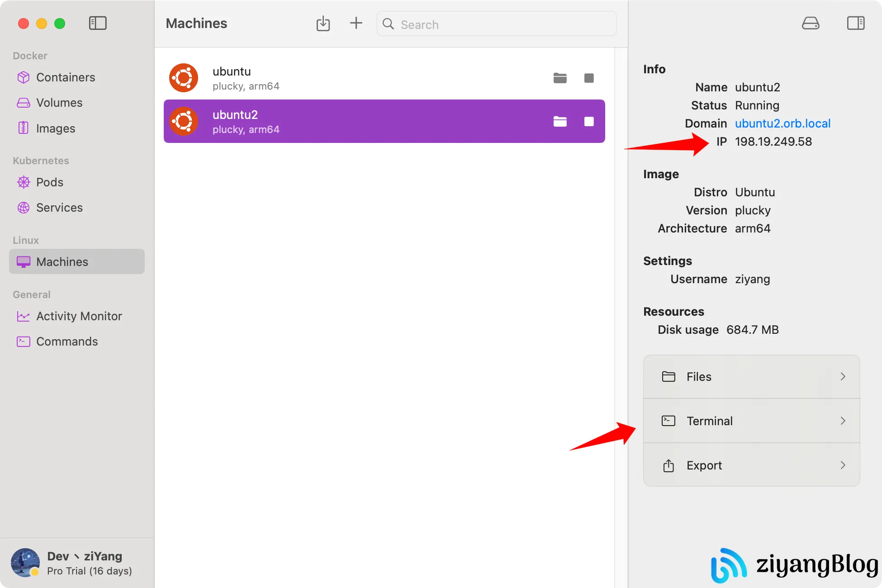This screenshot has height=588, width=882.
Task: Click the search magnifier icon
Action: (x=388, y=24)
